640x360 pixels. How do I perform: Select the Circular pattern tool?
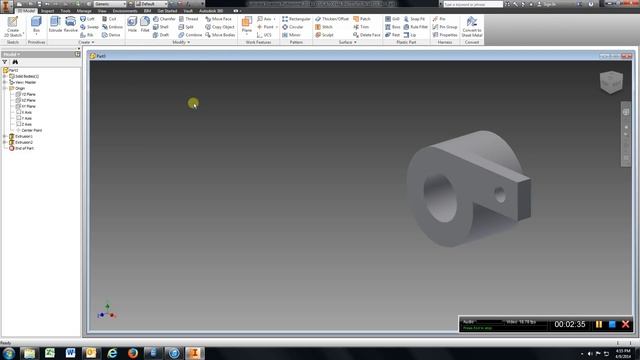[293, 27]
